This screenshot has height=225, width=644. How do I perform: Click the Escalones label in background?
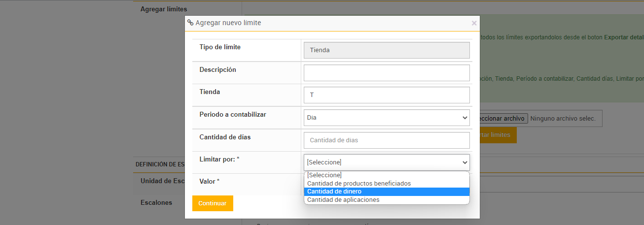click(x=156, y=202)
